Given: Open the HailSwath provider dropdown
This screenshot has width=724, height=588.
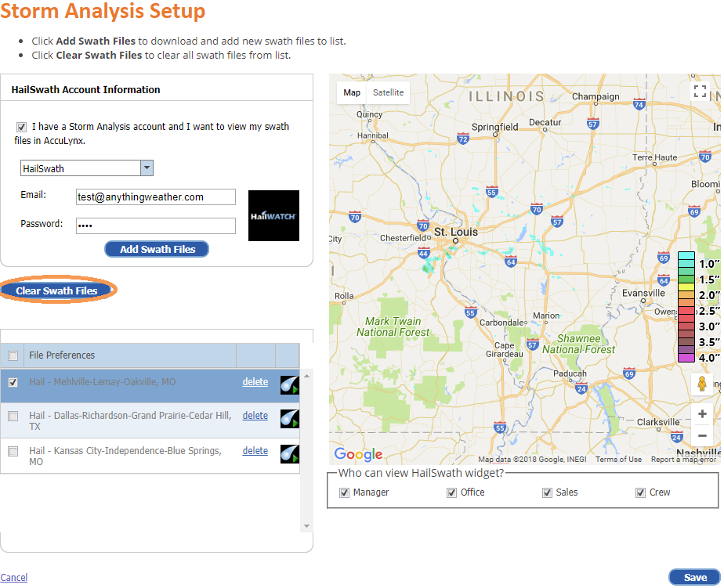Looking at the screenshot, I should (147, 168).
